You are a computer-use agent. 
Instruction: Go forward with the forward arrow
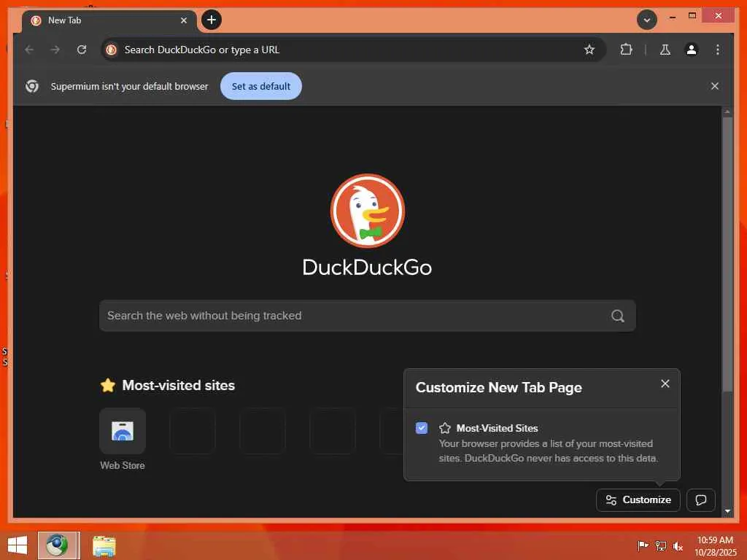55,50
